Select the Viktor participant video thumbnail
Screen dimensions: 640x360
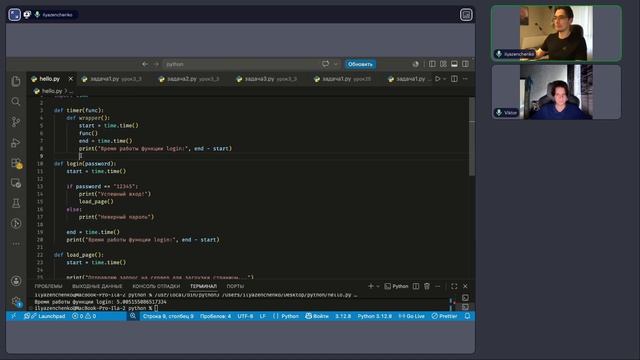coord(556,92)
